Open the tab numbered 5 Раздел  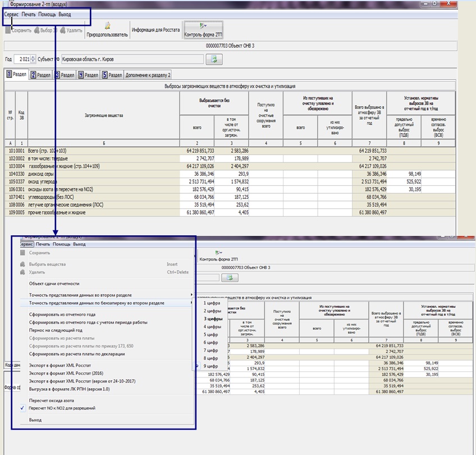coord(112,75)
